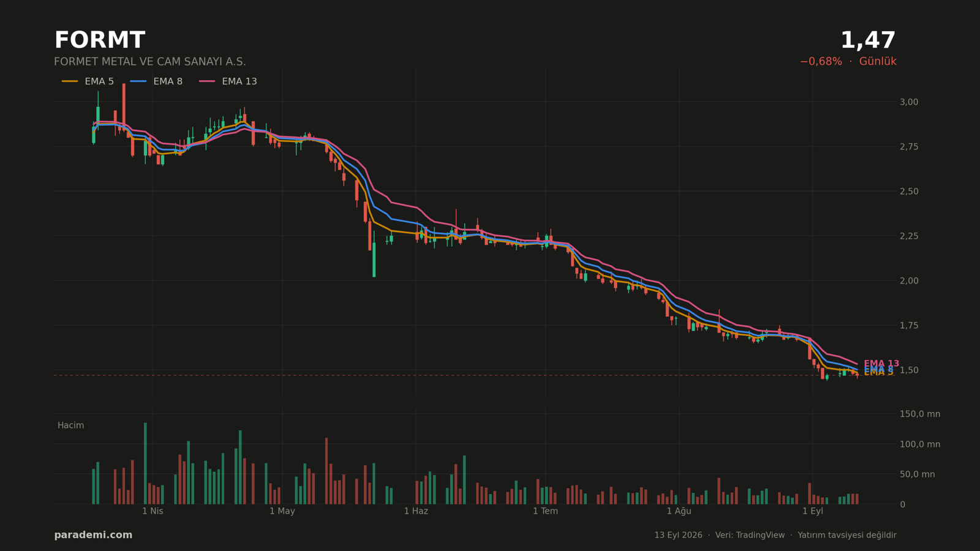Open the parademi.com link

tap(93, 535)
